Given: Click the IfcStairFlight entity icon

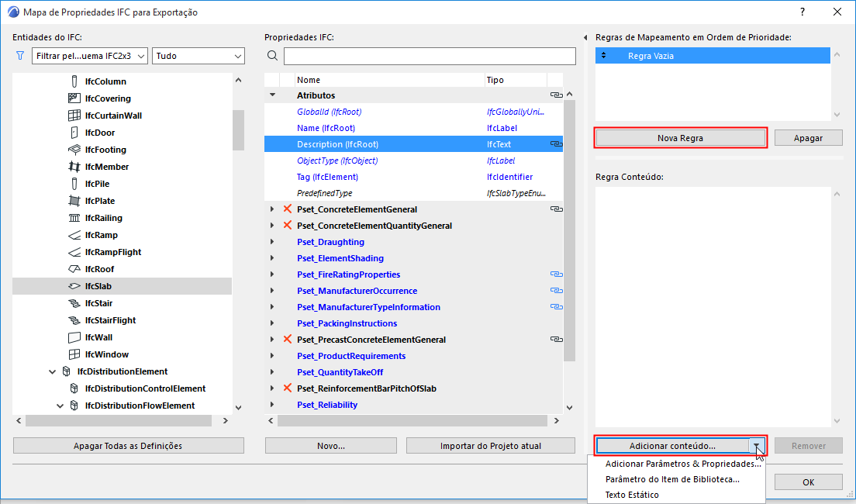Looking at the screenshot, I should point(74,320).
